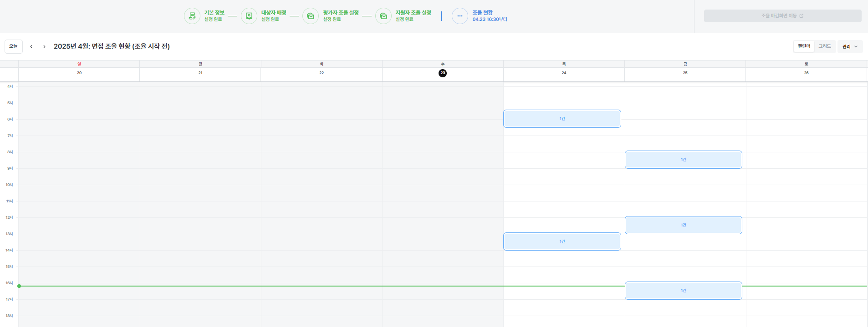
Task: Select the highlighted date 23 in header
Action: click(442, 73)
